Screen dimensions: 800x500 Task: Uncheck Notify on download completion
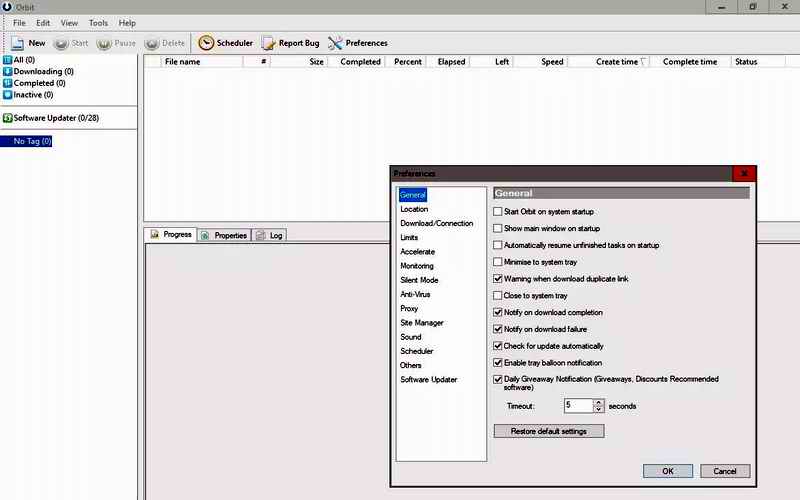coord(498,313)
